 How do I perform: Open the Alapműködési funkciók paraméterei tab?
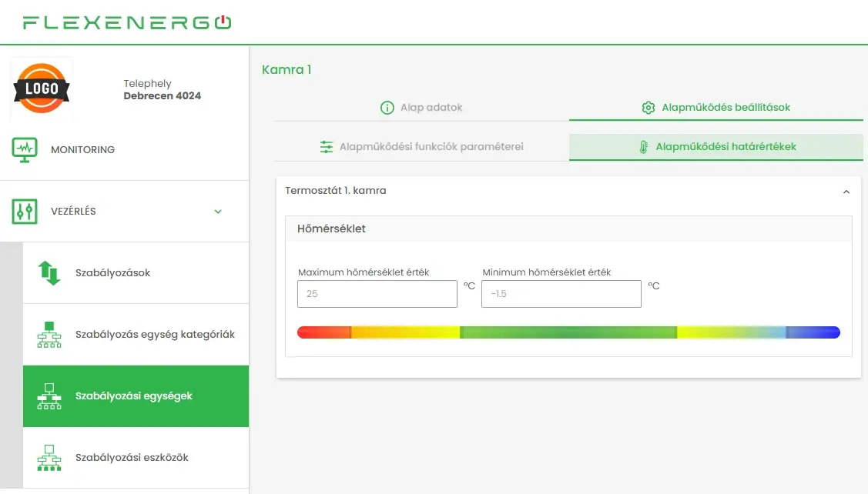(x=421, y=147)
